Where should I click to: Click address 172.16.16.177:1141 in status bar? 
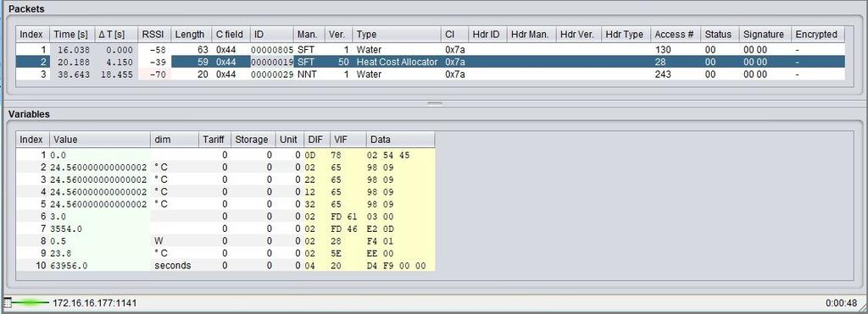pyautogui.click(x=95, y=303)
